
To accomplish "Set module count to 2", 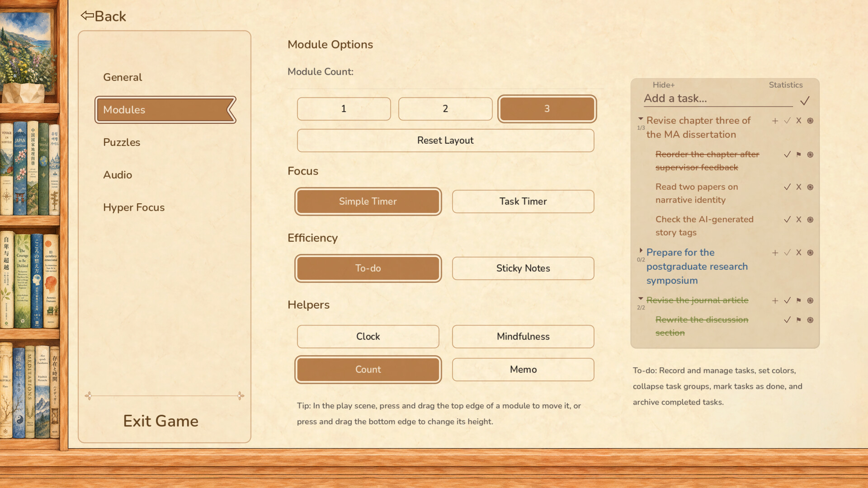I will (x=445, y=109).
